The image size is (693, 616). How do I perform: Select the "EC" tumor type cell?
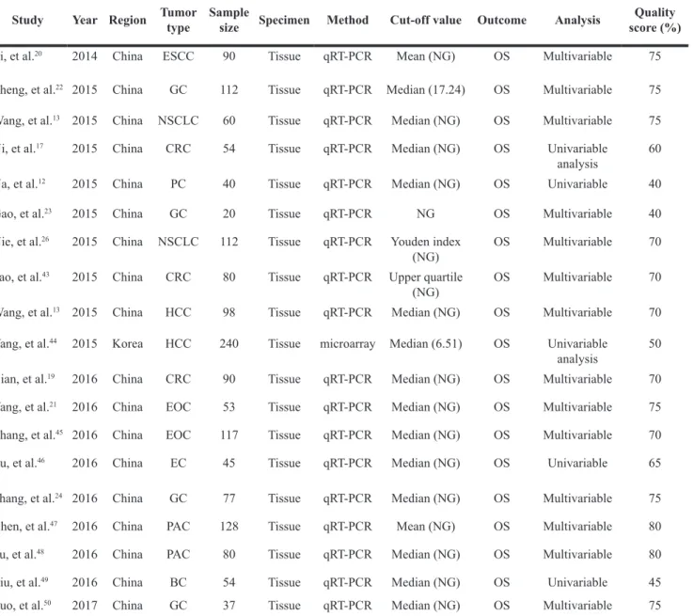coord(178,463)
